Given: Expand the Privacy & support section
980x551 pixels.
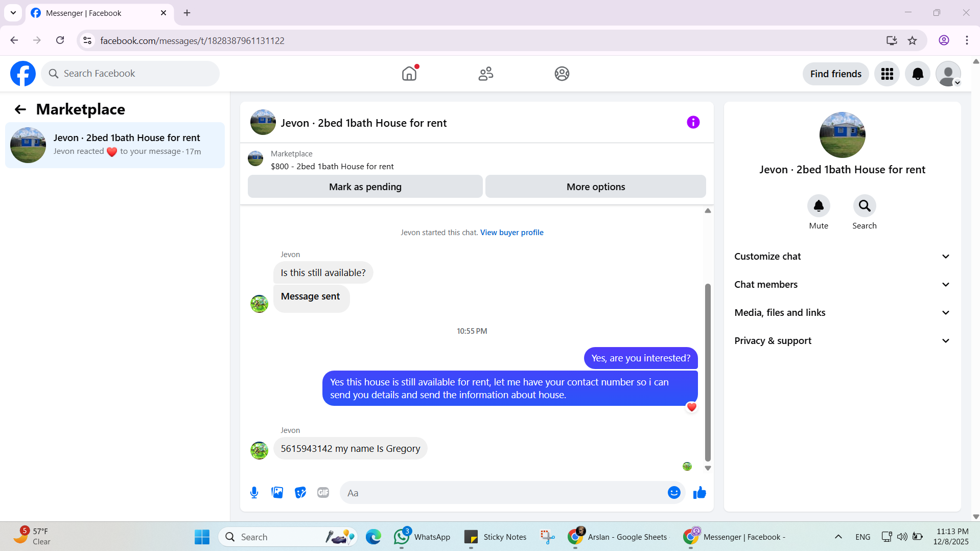Looking at the screenshot, I should click(843, 341).
